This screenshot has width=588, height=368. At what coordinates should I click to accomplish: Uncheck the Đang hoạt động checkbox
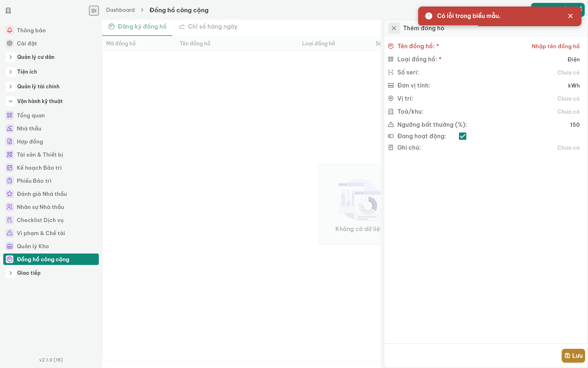[463, 136]
